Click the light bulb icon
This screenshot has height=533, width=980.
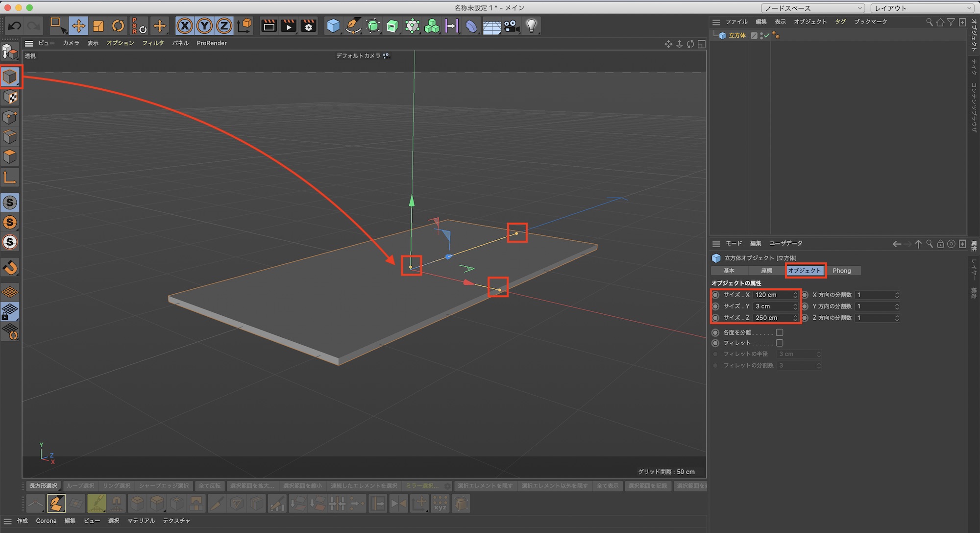point(531,25)
